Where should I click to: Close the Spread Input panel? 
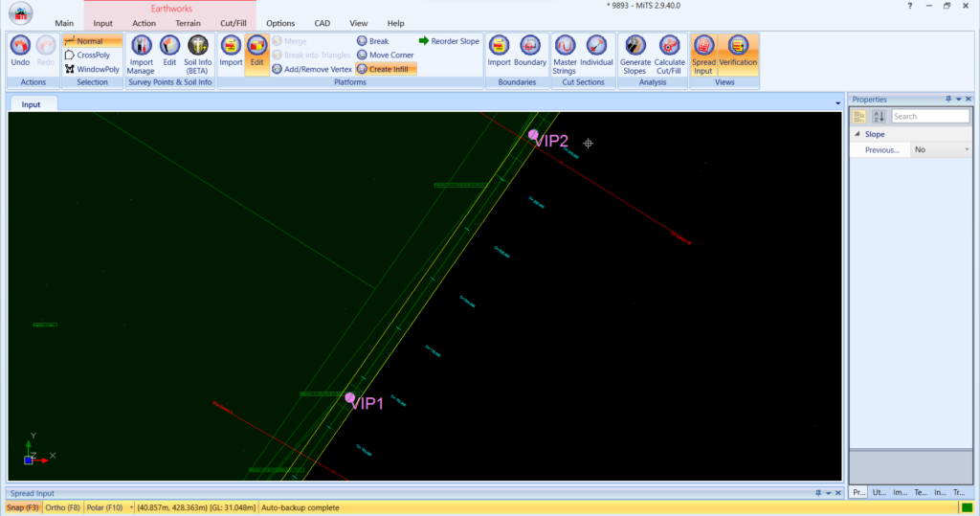838,493
